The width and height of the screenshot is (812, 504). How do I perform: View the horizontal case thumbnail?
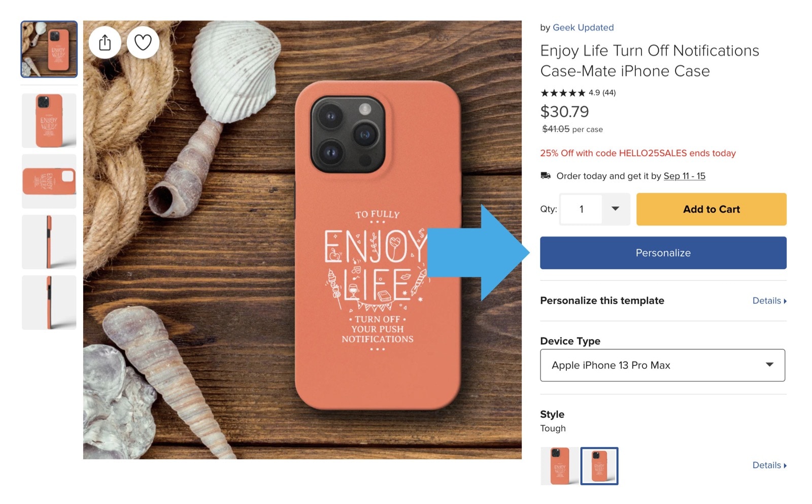pyautogui.click(x=49, y=181)
